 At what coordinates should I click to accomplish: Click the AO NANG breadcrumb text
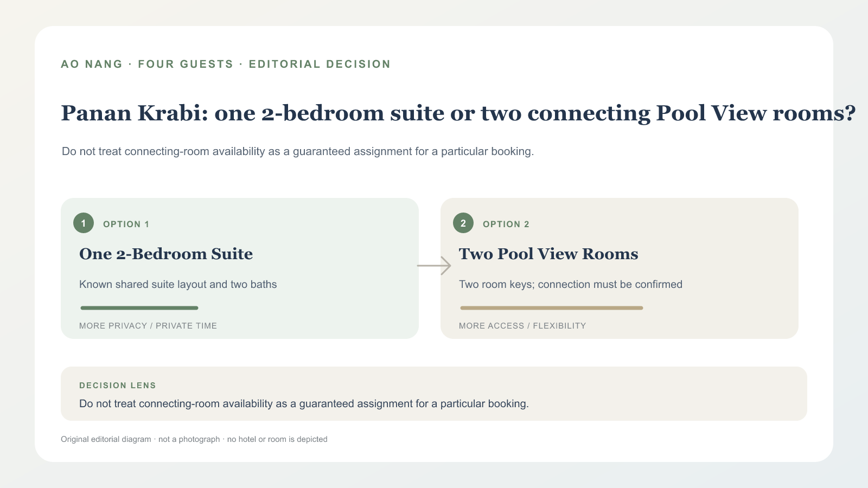(x=92, y=64)
